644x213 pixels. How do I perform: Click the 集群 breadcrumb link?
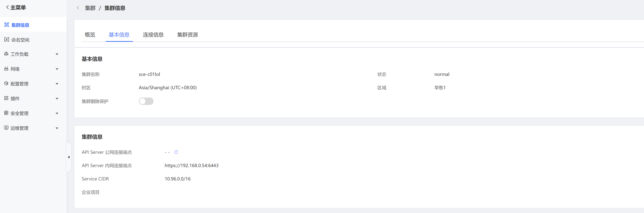(x=90, y=8)
